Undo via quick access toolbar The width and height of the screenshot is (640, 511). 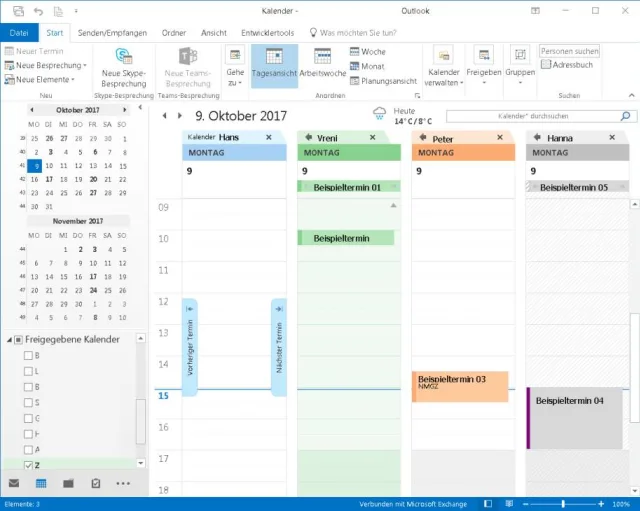pyautogui.click(x=38, y=11)
